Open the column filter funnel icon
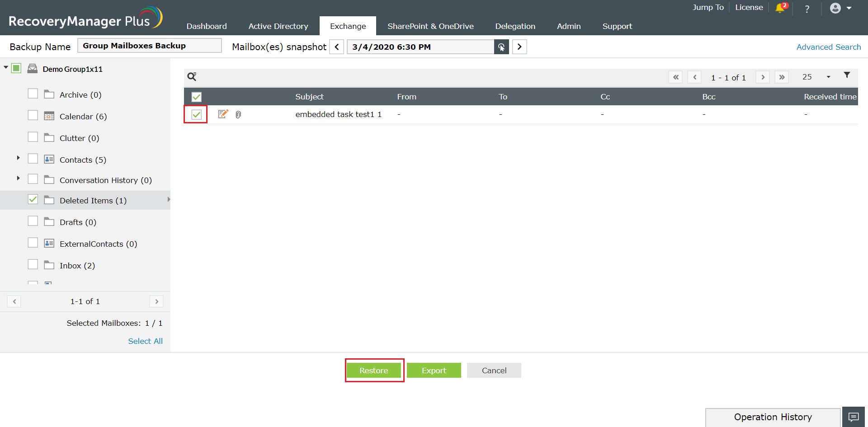 (x=848, y=75)
